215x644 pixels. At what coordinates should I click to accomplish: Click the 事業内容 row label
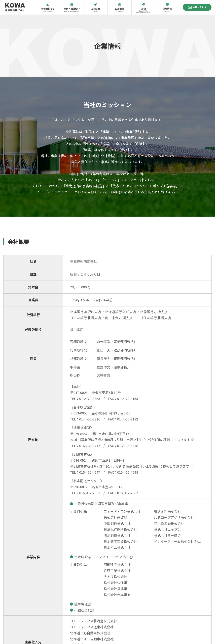[x=33, y=557]
